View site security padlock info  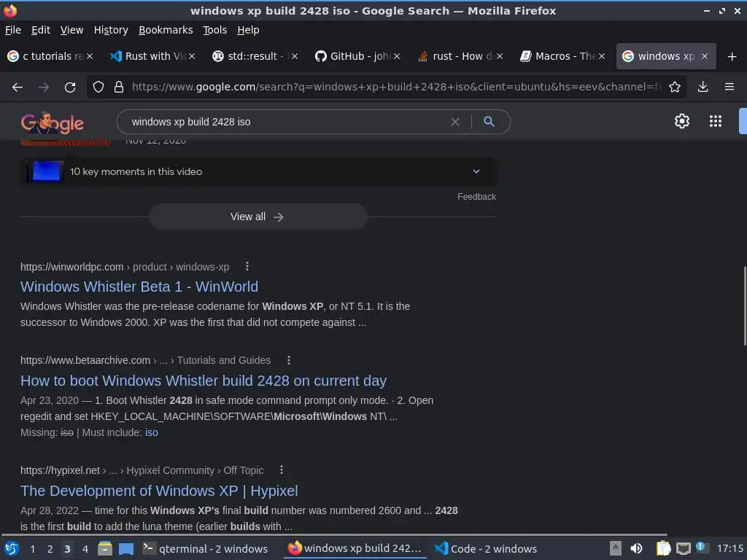[119, 87]
